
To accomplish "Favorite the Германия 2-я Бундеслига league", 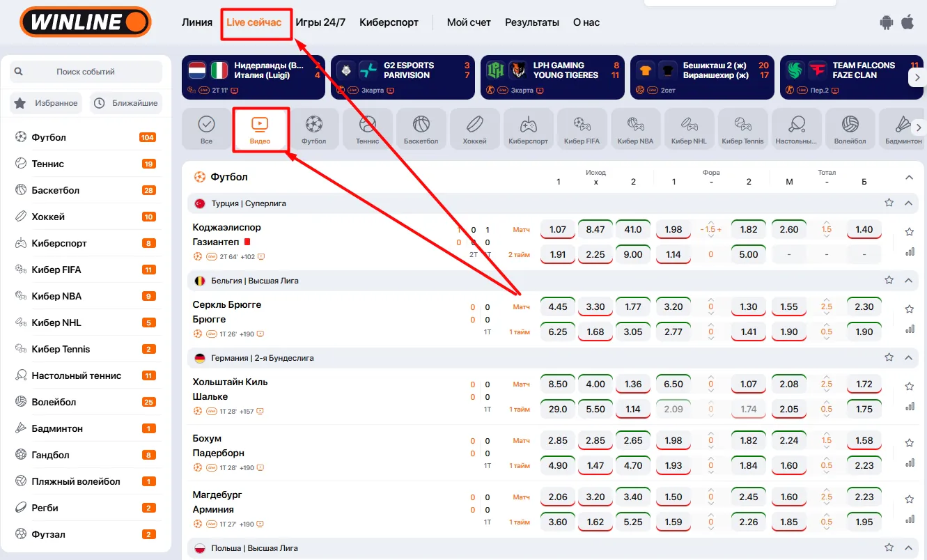I will click(889, 357).
